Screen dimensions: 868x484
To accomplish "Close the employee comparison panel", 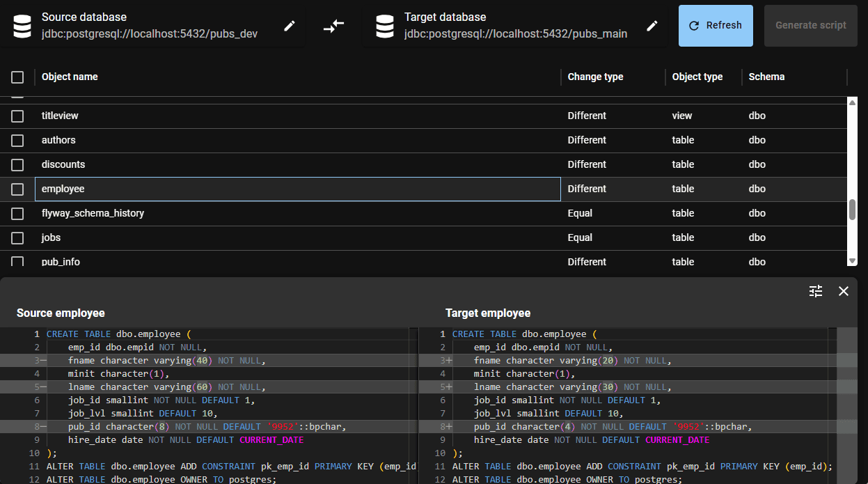I will 843,291.
